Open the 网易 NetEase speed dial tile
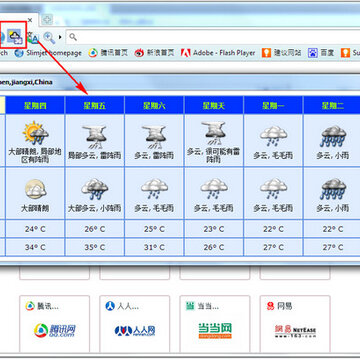This screenshot has height=360, width=360. point(295,324)
